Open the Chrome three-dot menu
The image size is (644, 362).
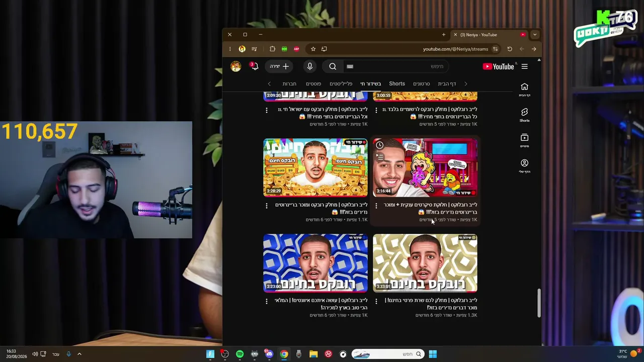[230, 49]
